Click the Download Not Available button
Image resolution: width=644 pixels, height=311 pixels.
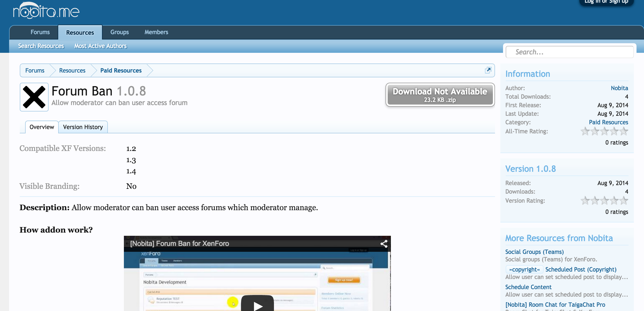[x=440, y=95]
